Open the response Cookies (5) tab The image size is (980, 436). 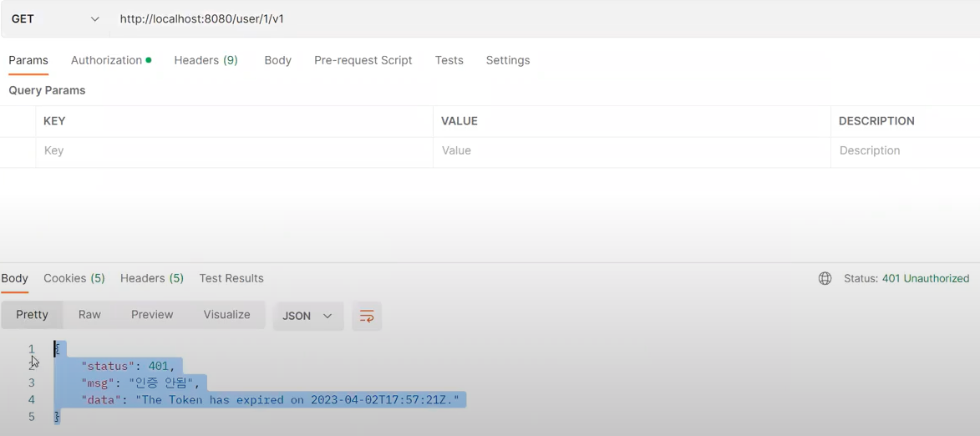point(74,279)
